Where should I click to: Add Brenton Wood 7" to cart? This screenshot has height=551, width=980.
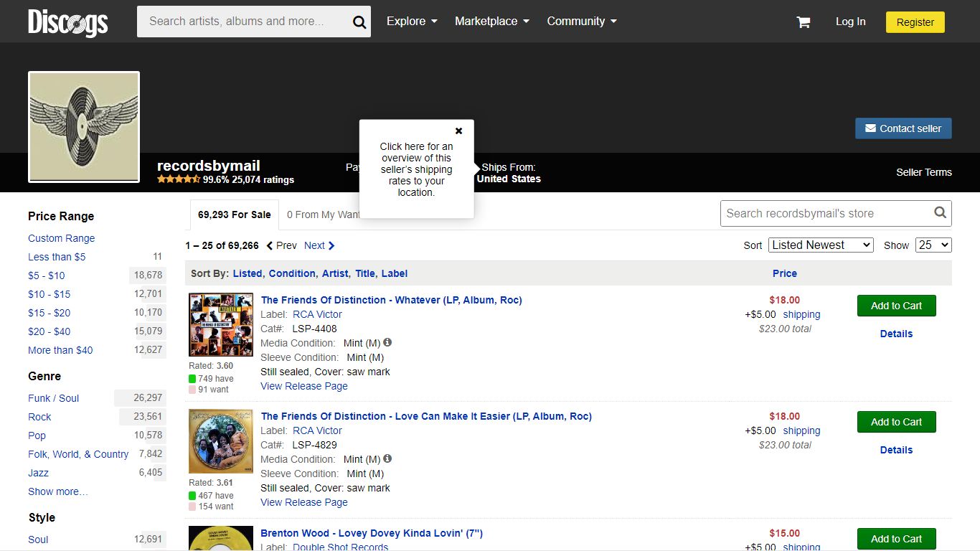click(896, 539)
